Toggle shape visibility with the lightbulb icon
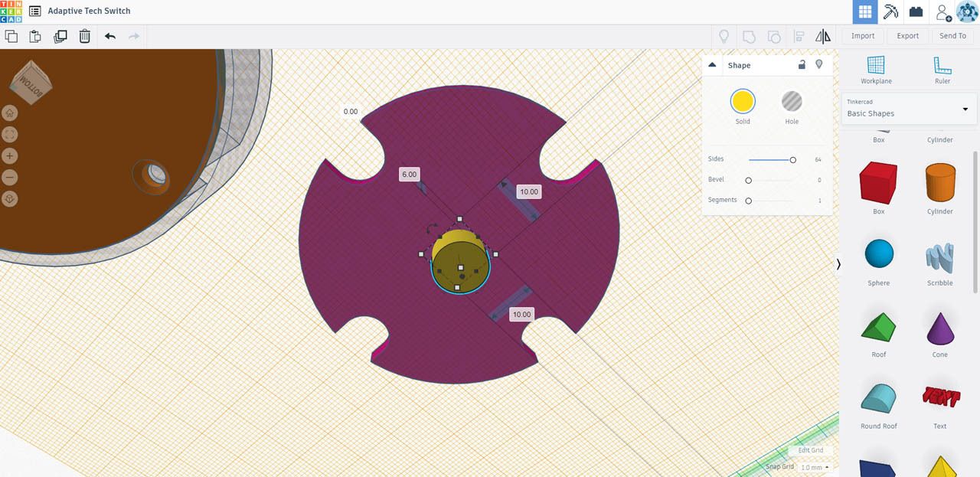This screenshot has width=980, height=477. 818,65
